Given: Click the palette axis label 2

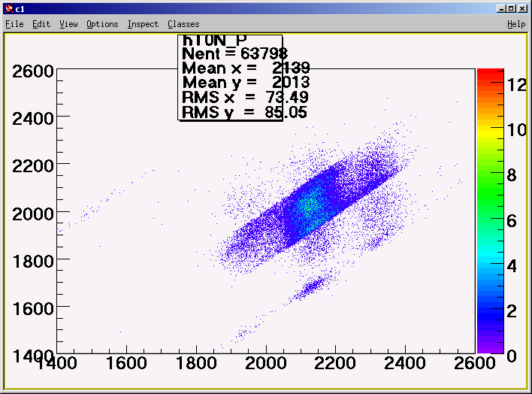Looking at the screenshot, I should [512, 311].
